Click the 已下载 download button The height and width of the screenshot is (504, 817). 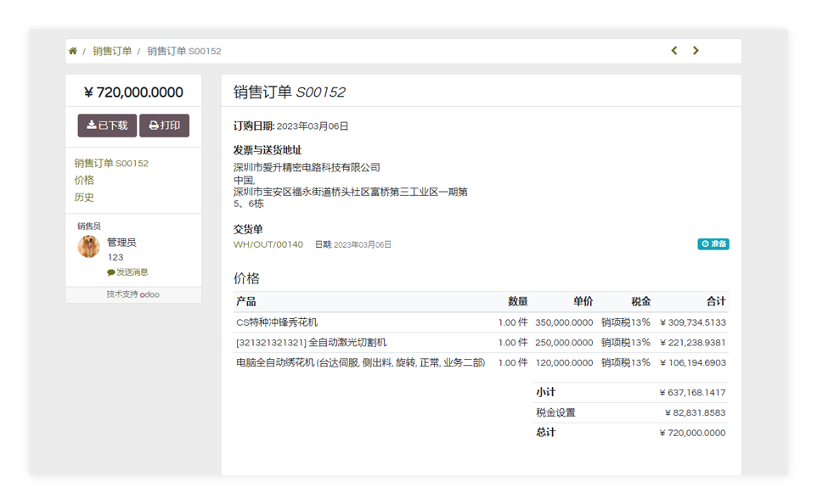107,126
